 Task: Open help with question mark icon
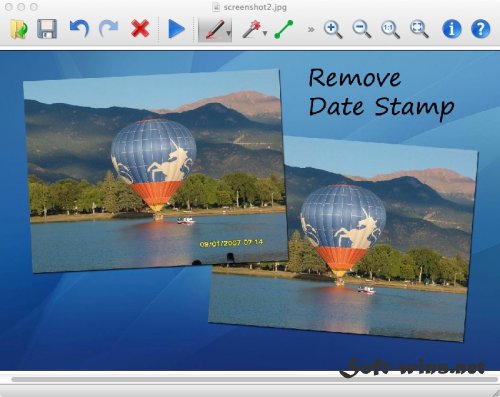point(480,29)
